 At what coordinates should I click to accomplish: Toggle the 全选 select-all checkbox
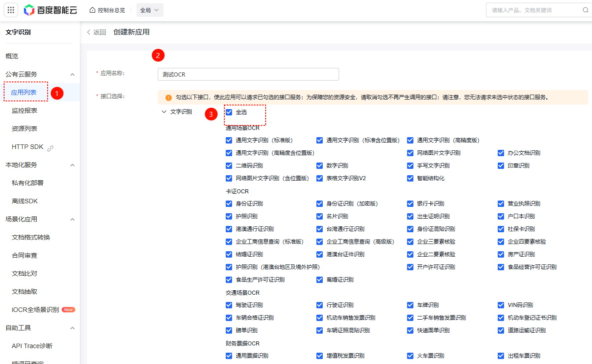229,112
